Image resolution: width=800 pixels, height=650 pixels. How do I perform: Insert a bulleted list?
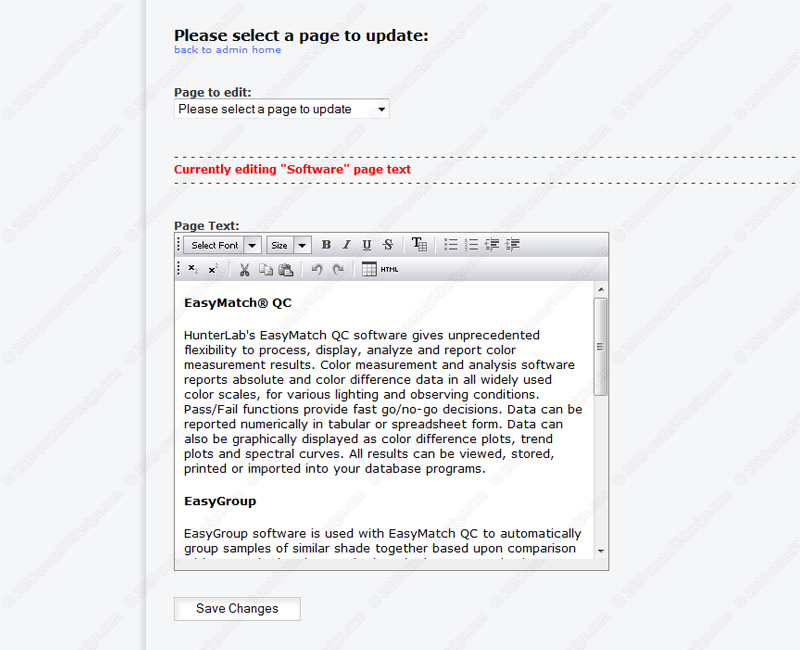click(x=451, y=245)
